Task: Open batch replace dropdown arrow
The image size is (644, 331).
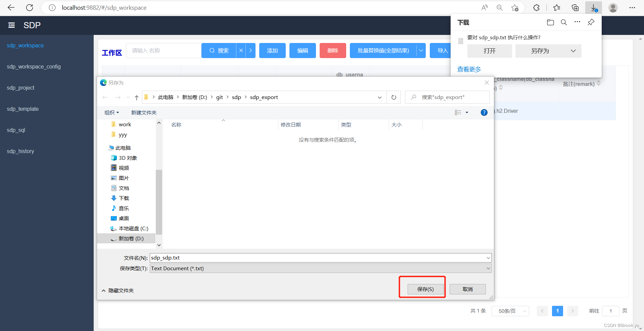Action: [421, 50]
